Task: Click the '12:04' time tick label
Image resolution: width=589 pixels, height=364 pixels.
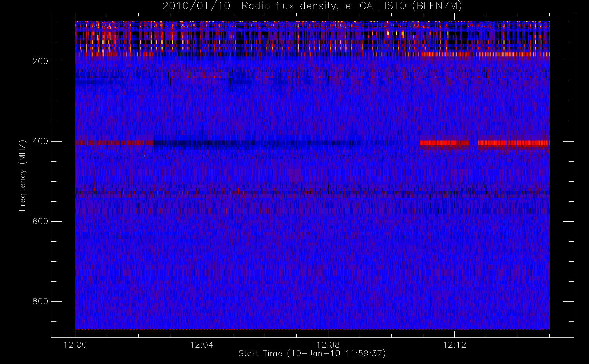Action: tap(202, 345)
